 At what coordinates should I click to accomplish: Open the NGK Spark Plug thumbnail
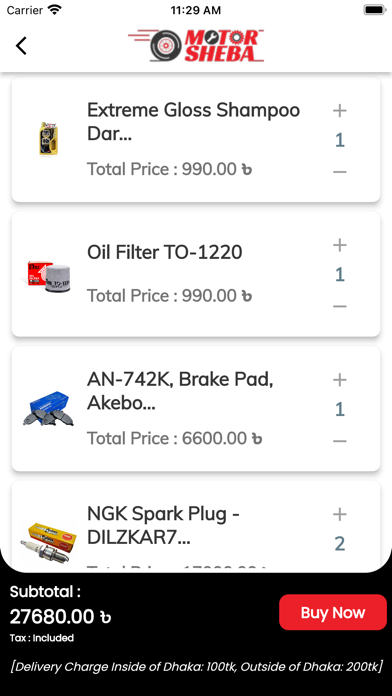pos(48,542)
